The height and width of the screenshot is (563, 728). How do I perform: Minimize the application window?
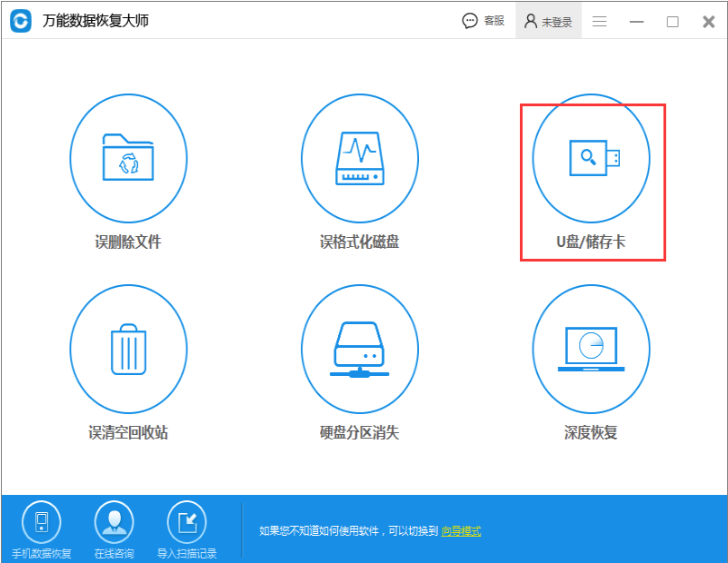tap(636, 20)
